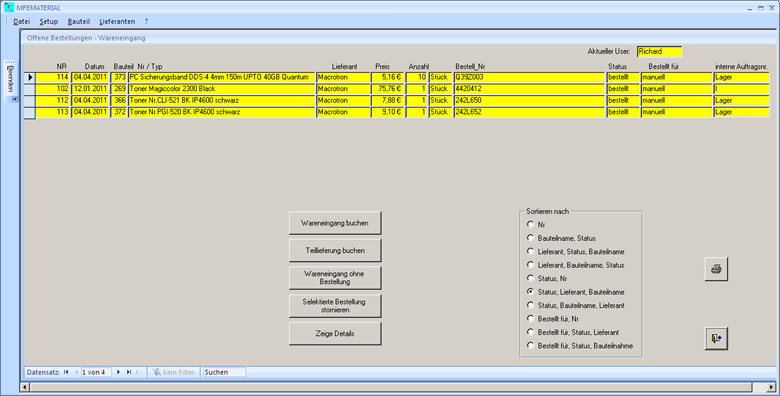Minimize the MFEMATERIAL window
The image size is (780, 396).
(750, 8)
